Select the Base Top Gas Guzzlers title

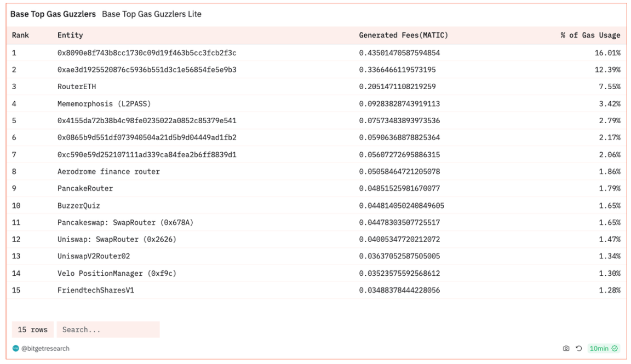click(53, 14)
